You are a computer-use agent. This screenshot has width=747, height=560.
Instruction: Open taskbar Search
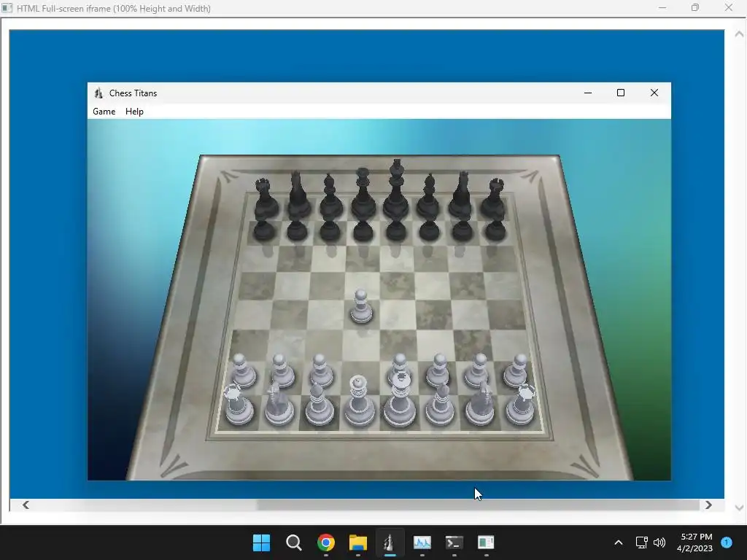(x=293, y=542)
